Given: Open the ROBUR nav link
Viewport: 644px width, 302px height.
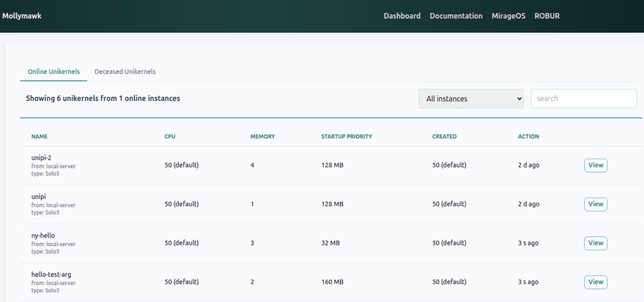Looking at the screenshot, I should (547, 16).
